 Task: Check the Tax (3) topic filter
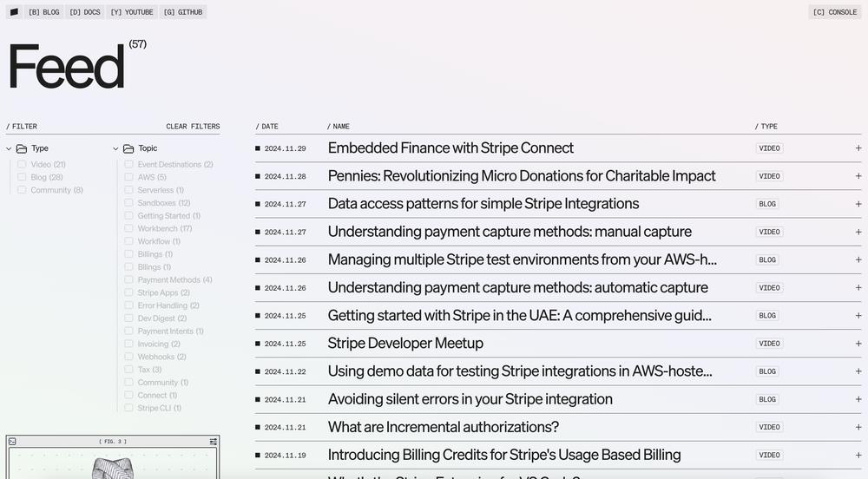click(128, 370)
